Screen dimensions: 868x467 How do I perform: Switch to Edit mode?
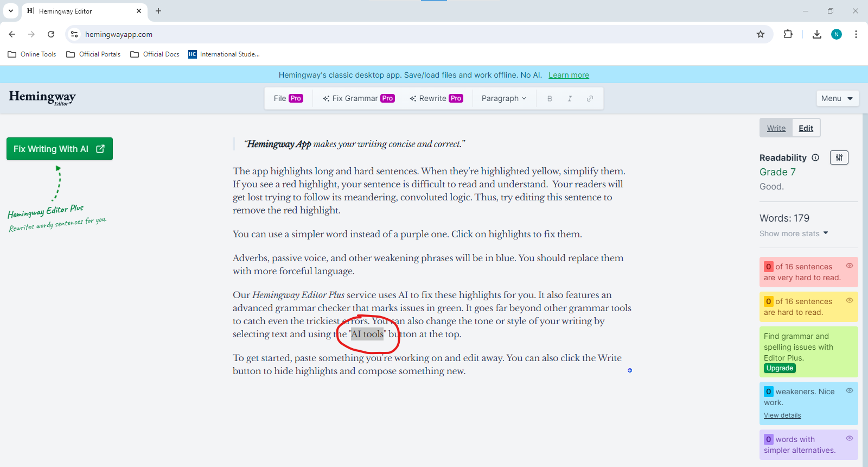coord(806,128)
